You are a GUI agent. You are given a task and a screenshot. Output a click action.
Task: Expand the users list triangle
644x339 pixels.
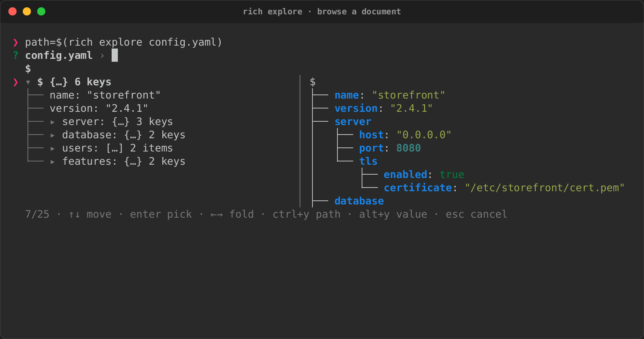[x=53, y=149]
